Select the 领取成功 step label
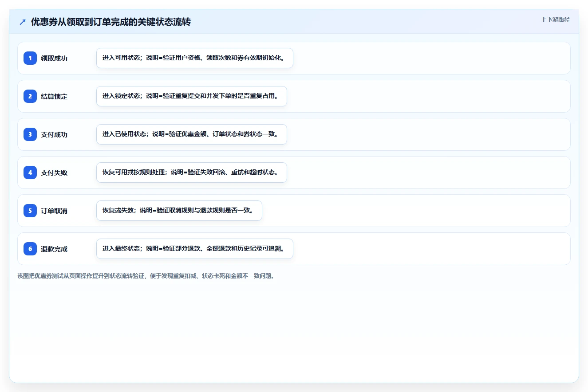Image resolution: width=588 pixels, height=392 pixels. tap(54, 58)
